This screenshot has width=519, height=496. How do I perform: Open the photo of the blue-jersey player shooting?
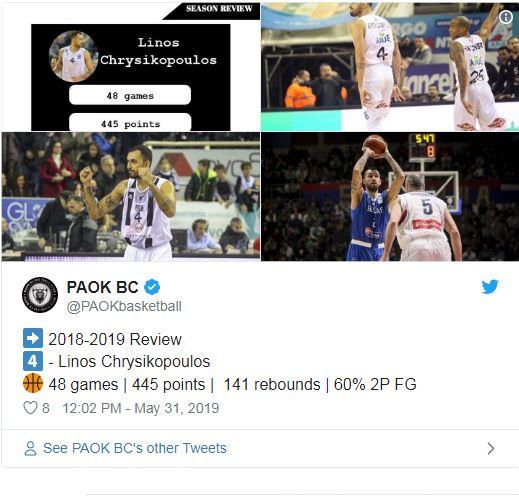390,197
